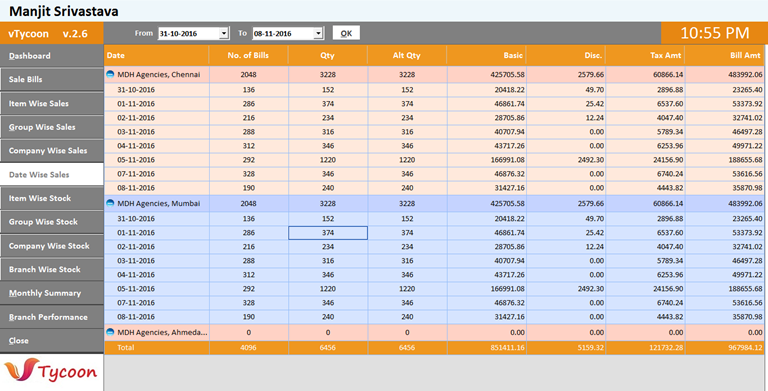The height and width of the screenshot is (391, 768).
Task: Click the vTycoon logo
Action: click(51, 371)
